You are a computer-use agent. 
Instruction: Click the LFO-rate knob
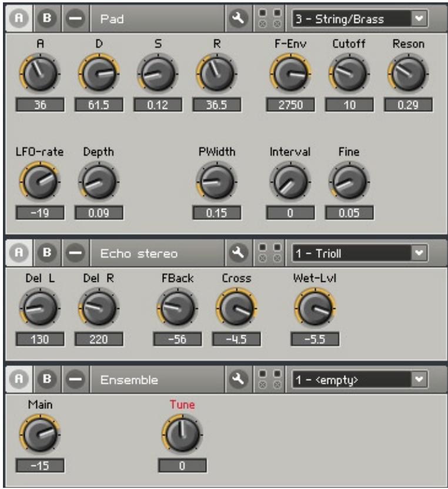coord(40,181)
